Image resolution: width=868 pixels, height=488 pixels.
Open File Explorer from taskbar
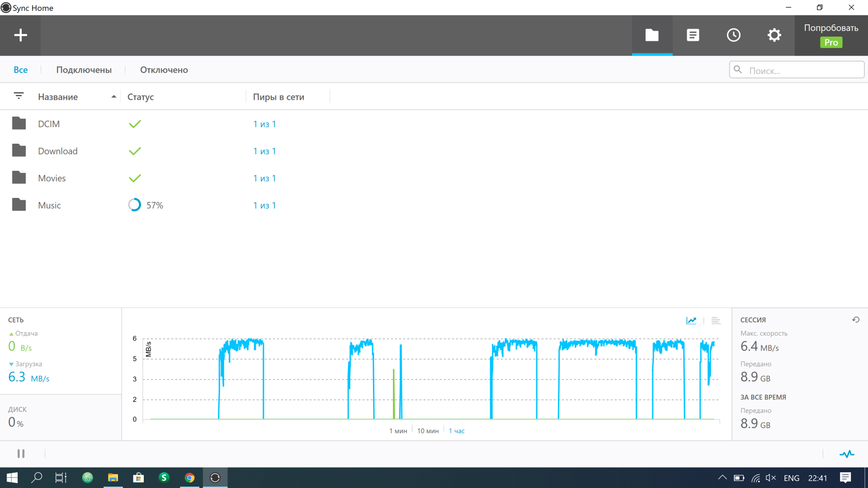[113, 478]
